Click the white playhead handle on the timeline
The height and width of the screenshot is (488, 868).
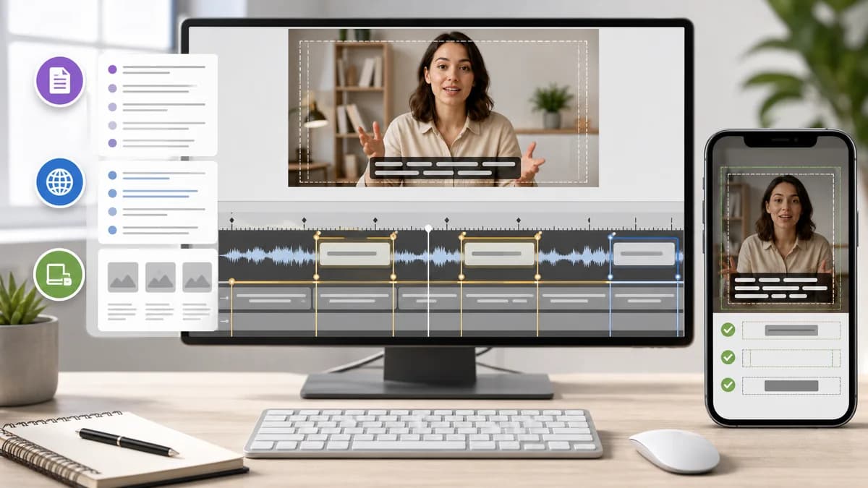428,228
